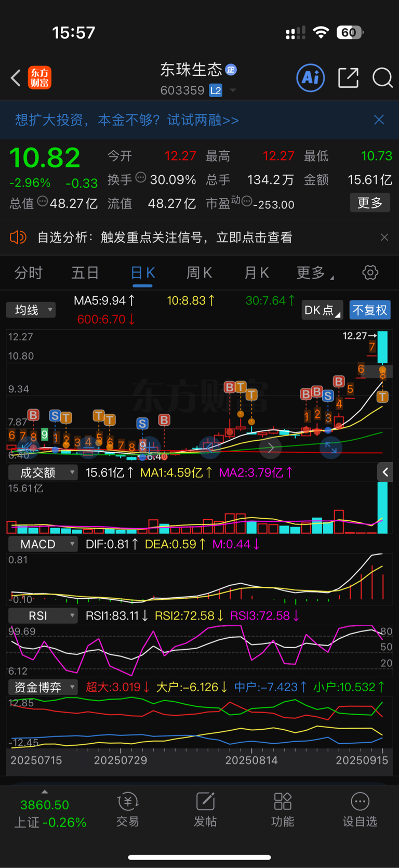Screen dimensions: 399x868
Task: Toggle the 不复权 adjustment button
Action: [369, 310]
